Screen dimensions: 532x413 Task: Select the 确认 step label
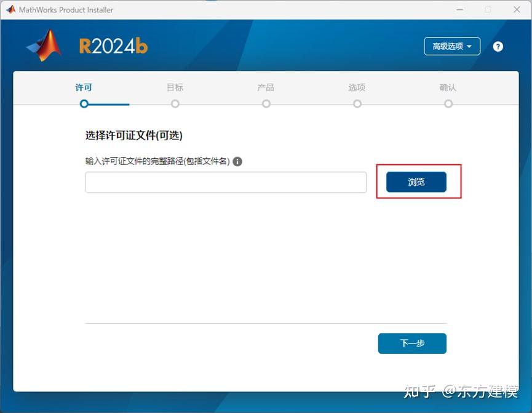448,87
